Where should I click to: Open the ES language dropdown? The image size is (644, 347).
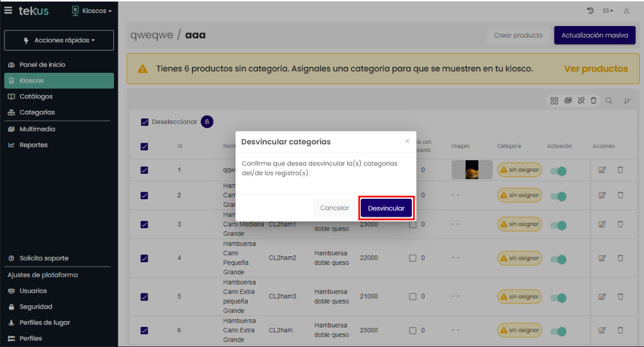(608, 11)
